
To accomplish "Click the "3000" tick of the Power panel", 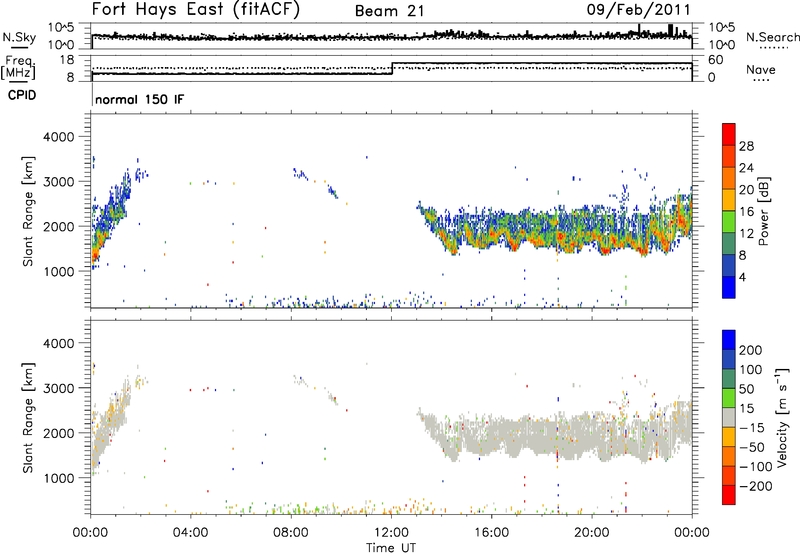I will coord(58,182).
